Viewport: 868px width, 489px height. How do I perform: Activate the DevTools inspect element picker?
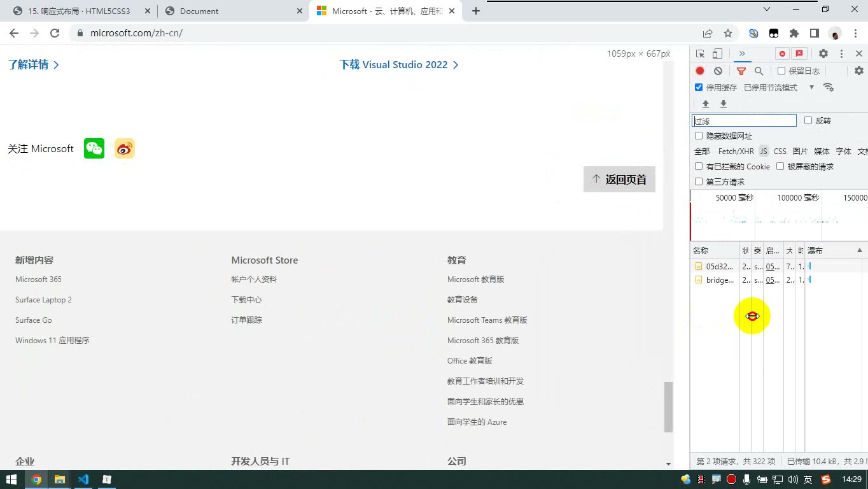(700, 54)
